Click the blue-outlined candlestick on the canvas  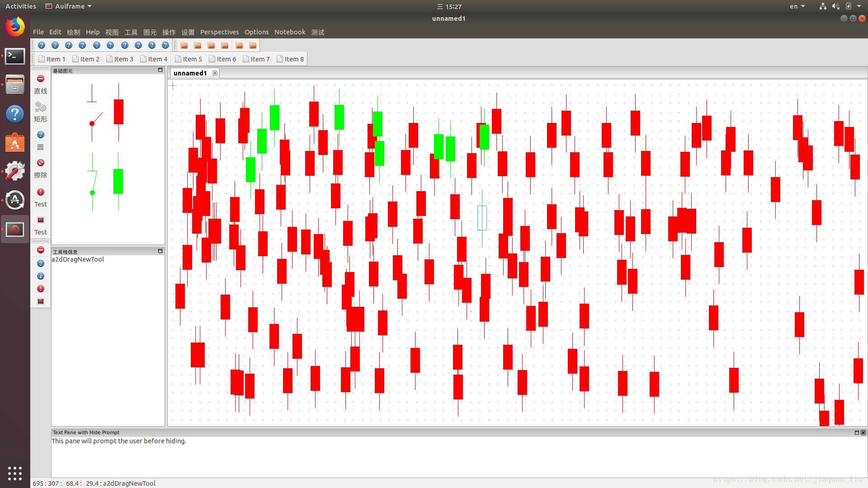[482, 218]
